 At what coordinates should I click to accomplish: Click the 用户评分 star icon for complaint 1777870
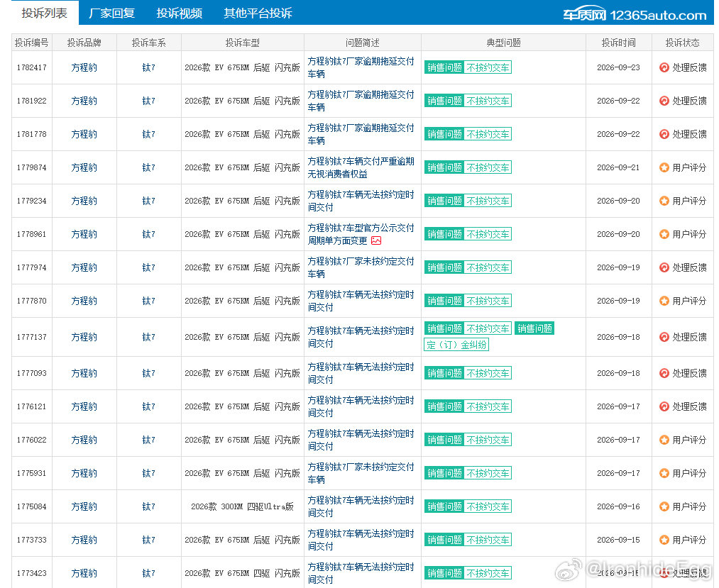tap(664, 301)
